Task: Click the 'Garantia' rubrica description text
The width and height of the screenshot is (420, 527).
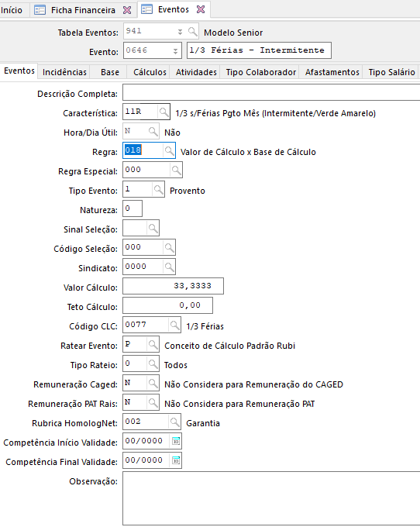Action: click(x=203, y=423)
